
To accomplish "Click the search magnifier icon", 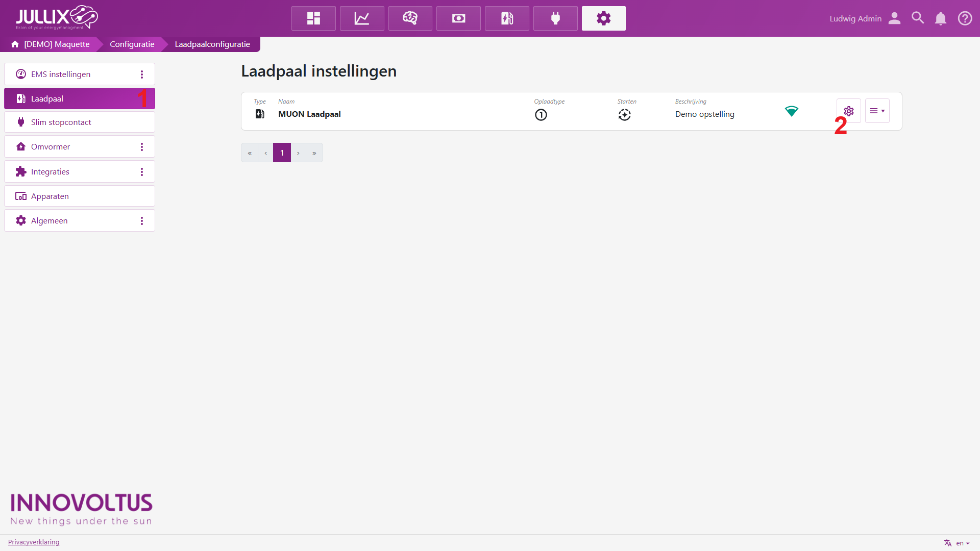I will (x=918, y=18).
